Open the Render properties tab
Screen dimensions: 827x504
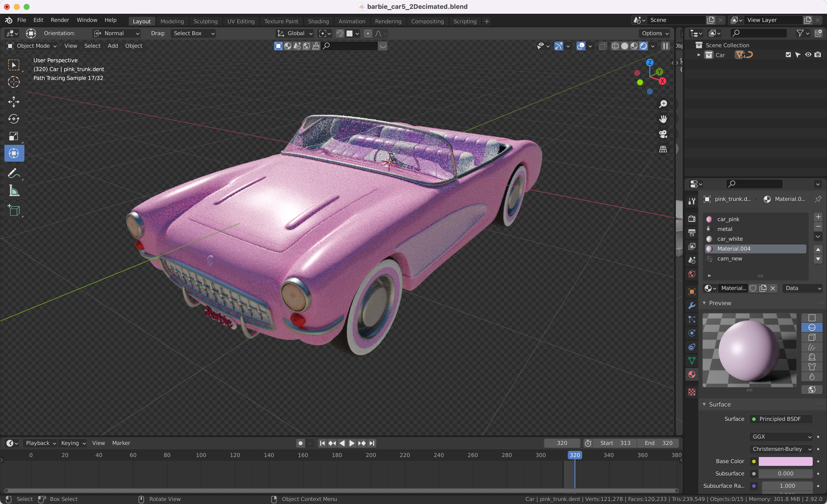coord(692,219)
